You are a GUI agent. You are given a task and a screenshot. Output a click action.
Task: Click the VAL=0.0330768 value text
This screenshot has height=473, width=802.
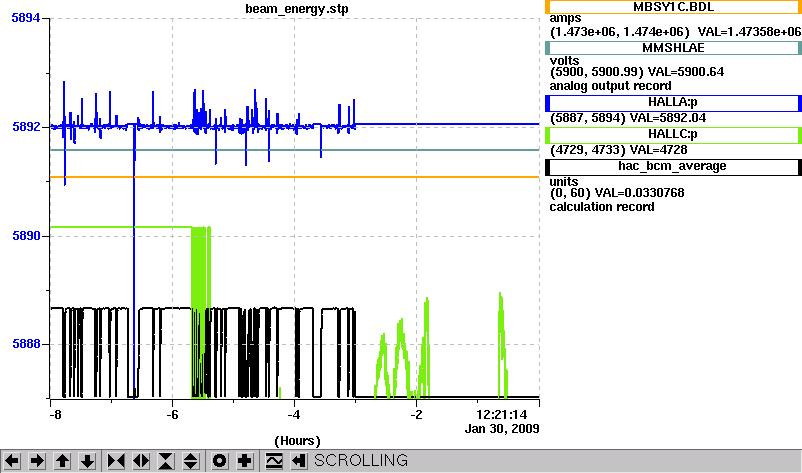(639, 193)
